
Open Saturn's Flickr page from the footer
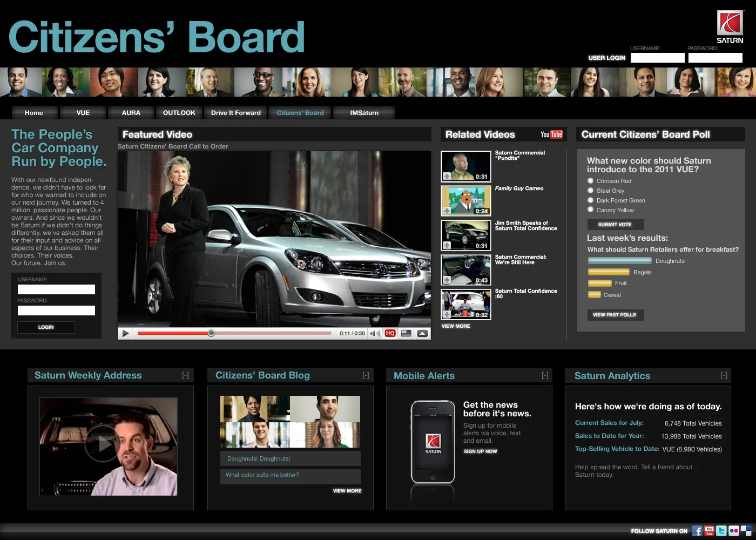click(734, 531)
